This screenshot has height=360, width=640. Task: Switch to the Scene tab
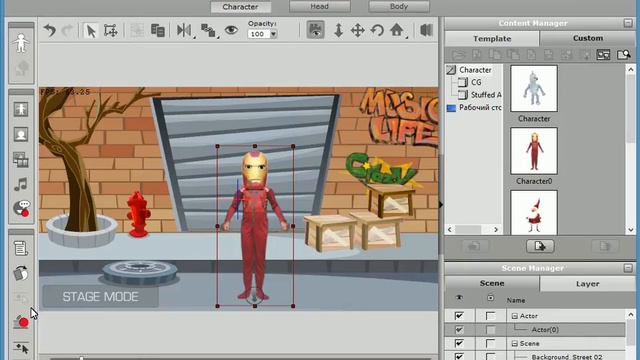coord(492,283)
